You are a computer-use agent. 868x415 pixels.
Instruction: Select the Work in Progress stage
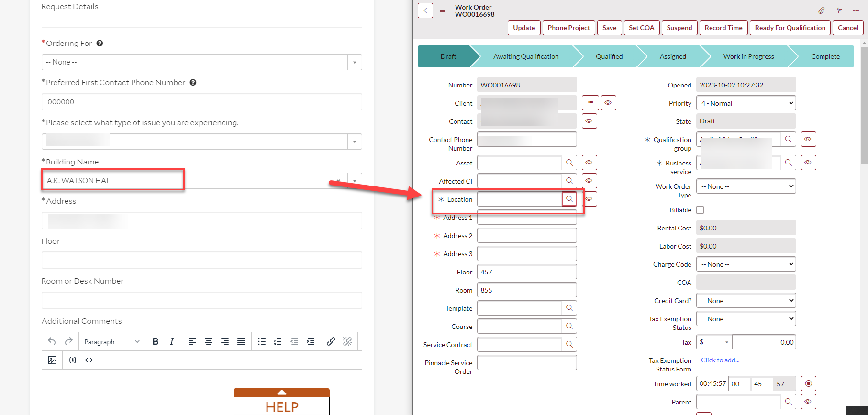pos(748,56)
